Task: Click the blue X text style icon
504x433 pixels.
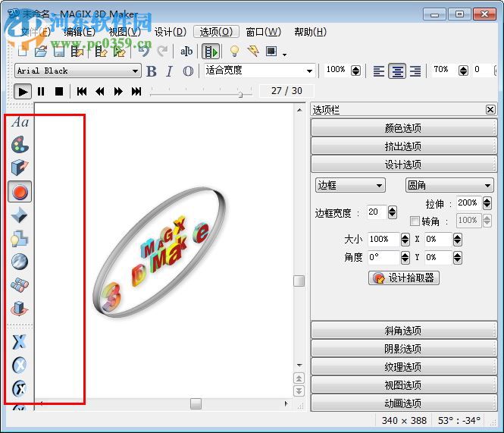Action: (x=20, y=342)
